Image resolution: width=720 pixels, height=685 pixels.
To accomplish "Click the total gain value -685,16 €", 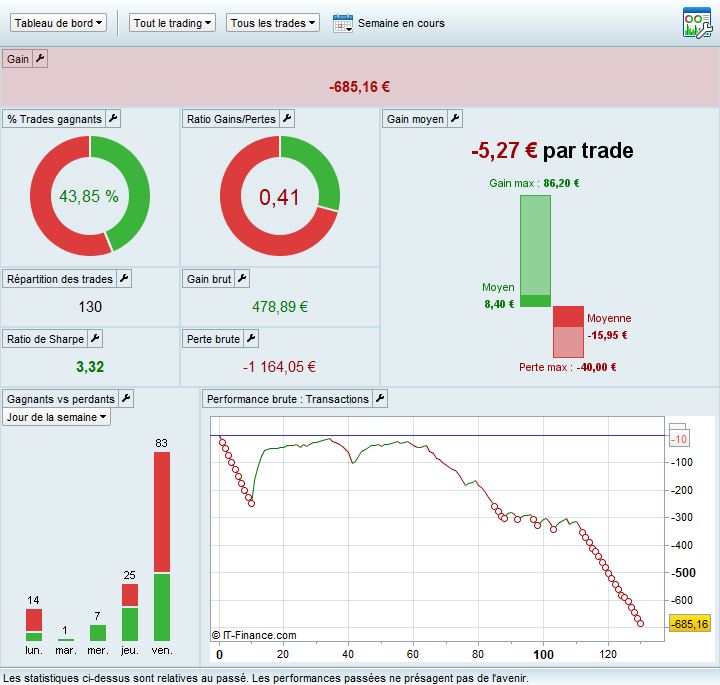I will pos(360,87).
